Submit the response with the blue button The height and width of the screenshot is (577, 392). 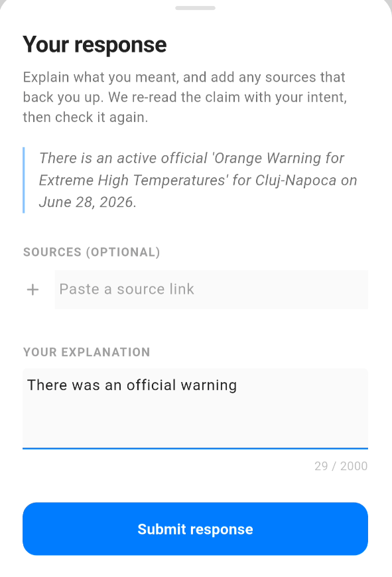coord(195,529)
